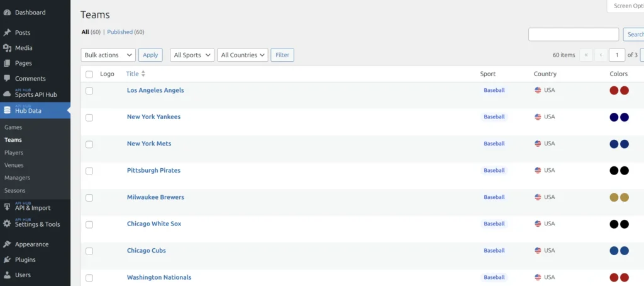644x286 pixels.
Task: Click the Title column sort arrows
Action: 143,74
